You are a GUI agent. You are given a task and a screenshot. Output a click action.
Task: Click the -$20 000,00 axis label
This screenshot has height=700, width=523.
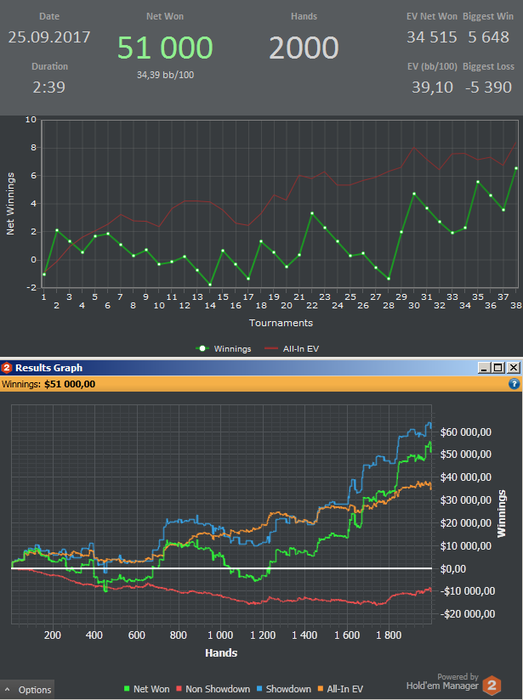point(467,614)
